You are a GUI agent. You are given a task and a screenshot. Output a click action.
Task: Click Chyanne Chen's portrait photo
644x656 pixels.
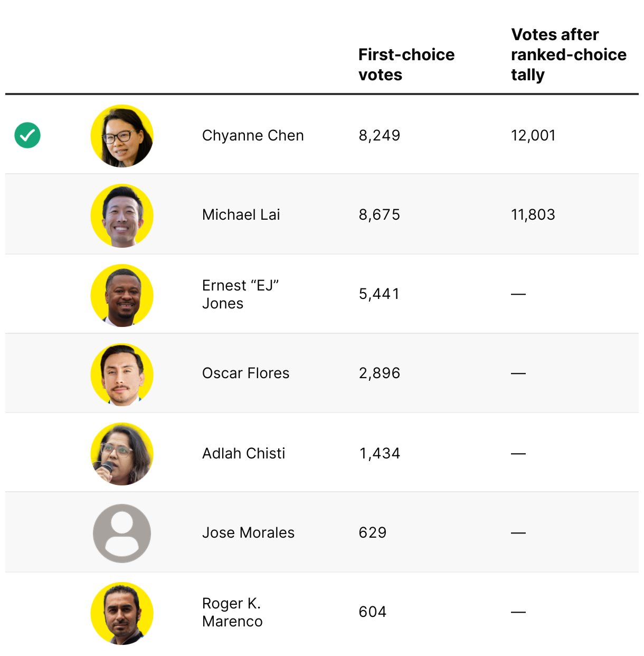click(122, 136)
